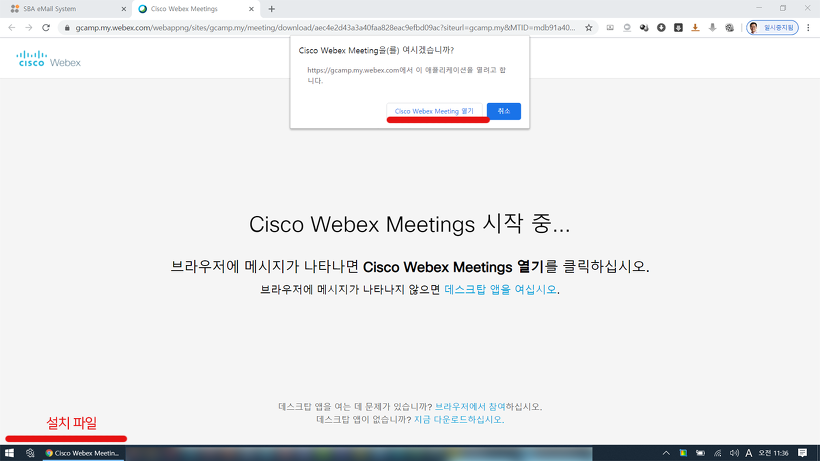820x461 pixels.
Task: Open Chrome three-dot menu
Action: [x=808, y=28]
